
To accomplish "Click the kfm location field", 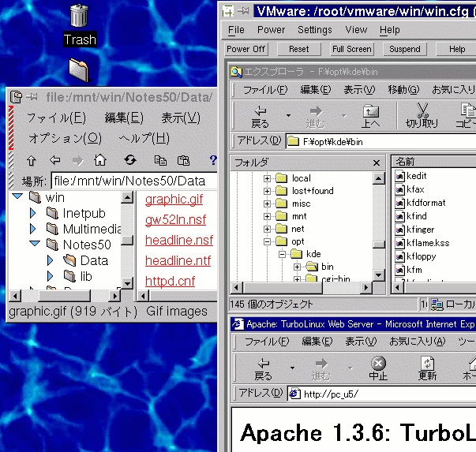I will point(133,181).
